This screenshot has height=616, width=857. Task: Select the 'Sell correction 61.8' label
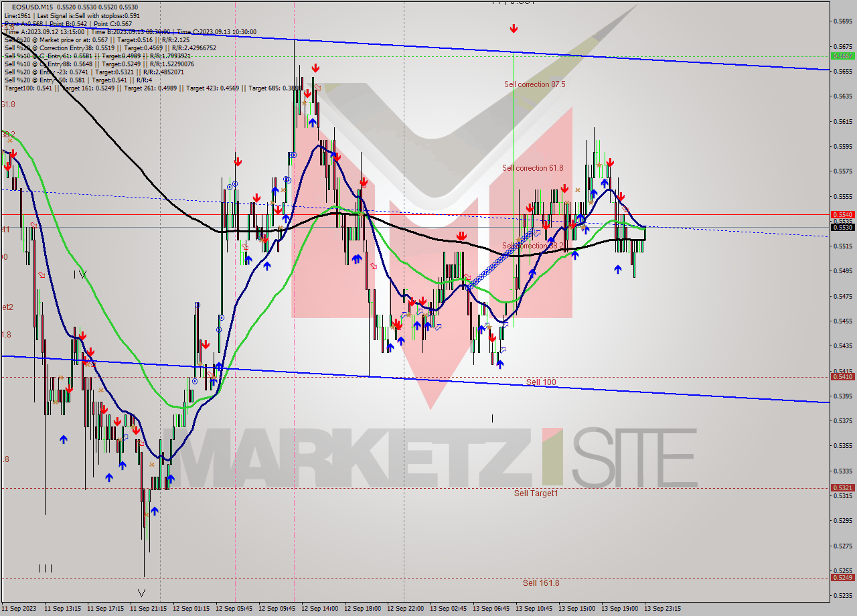pos(533,168)
